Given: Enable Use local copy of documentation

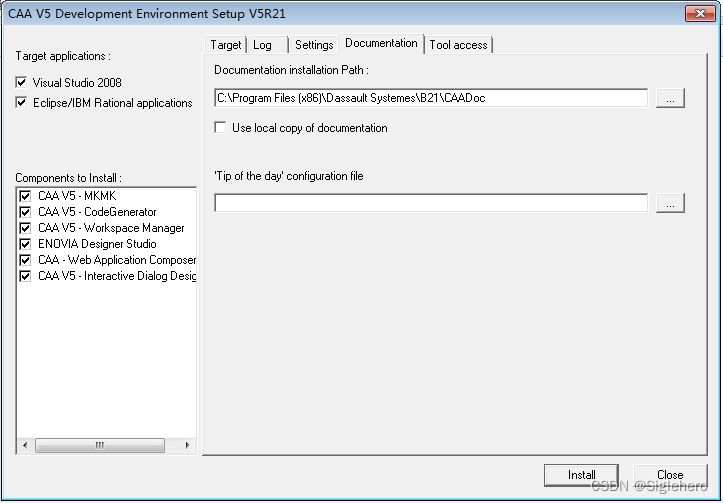Looking at the screenshot, I should coord(221,128).
